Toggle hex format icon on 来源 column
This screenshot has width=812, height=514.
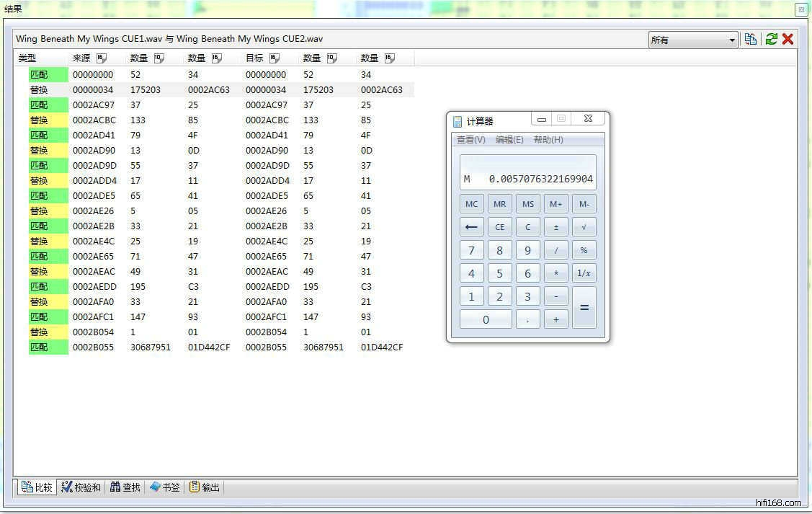click(102, 58)
